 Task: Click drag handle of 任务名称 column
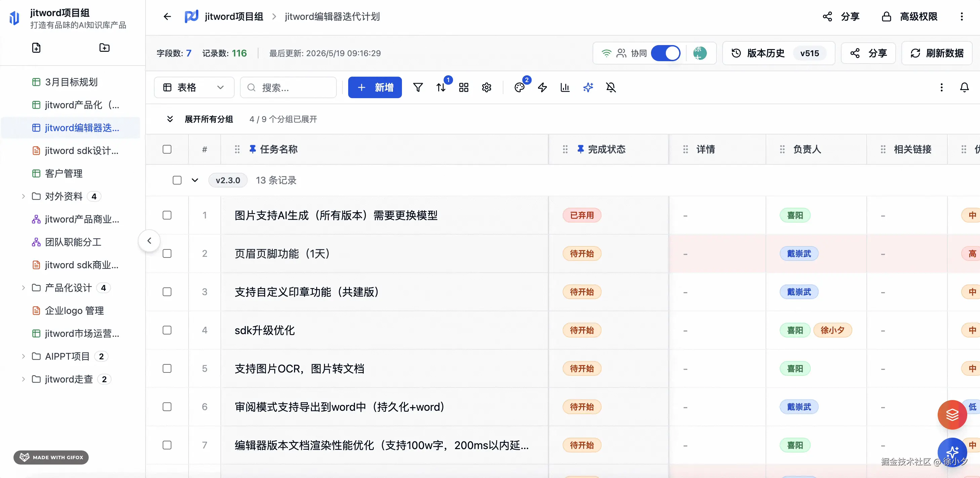237,149
